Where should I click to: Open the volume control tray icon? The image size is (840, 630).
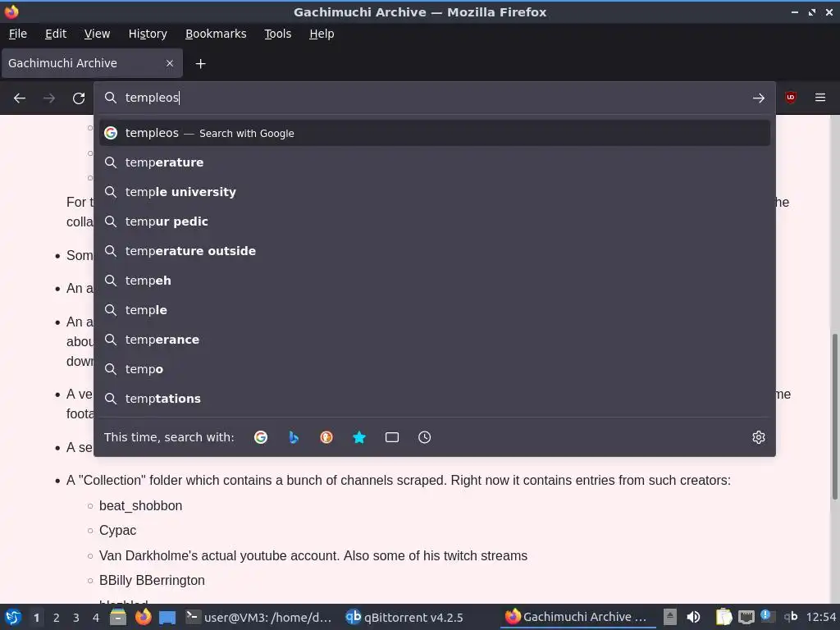point(693,617)
